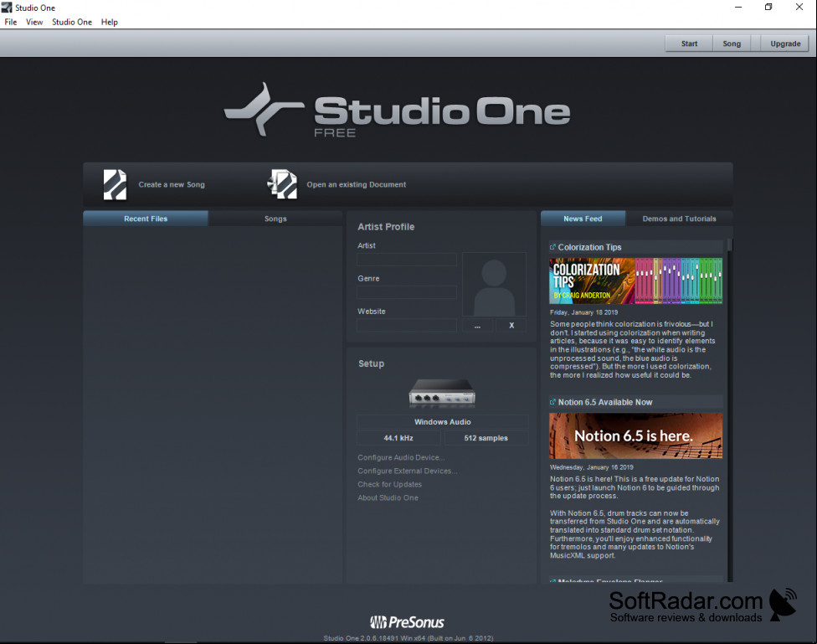Image resolution: width=817 pixels, height=644 pixels.
Task: Open Configure Audio Device link
Action: click(x=401, y=457)
